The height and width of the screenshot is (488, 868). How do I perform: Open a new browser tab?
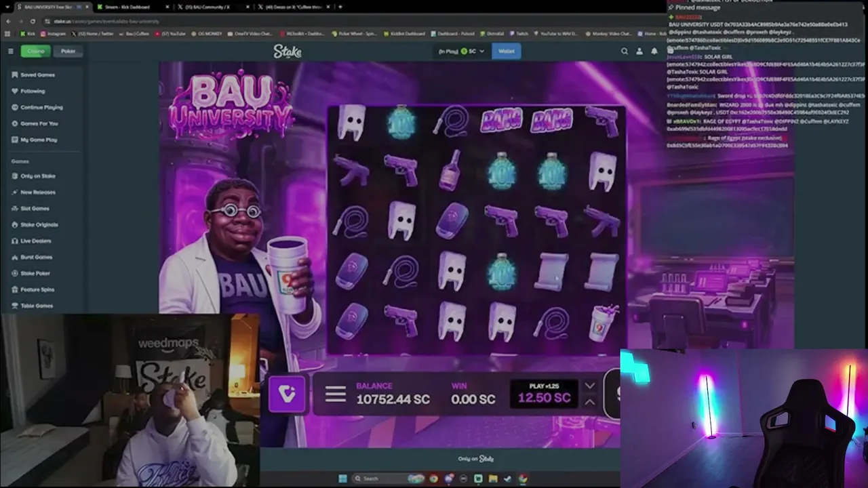pyautogui.click(x=340, y=7)
